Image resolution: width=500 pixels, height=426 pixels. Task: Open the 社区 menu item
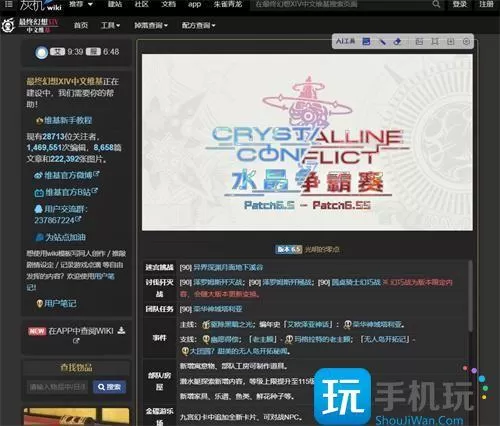[x=141, y=4]
